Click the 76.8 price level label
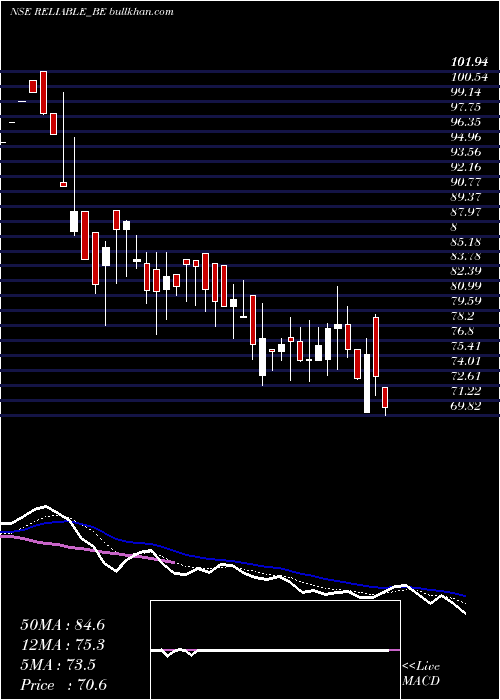The width and height of the screenshot is (500, 700). pyautogui.click(x=462, y=331)
